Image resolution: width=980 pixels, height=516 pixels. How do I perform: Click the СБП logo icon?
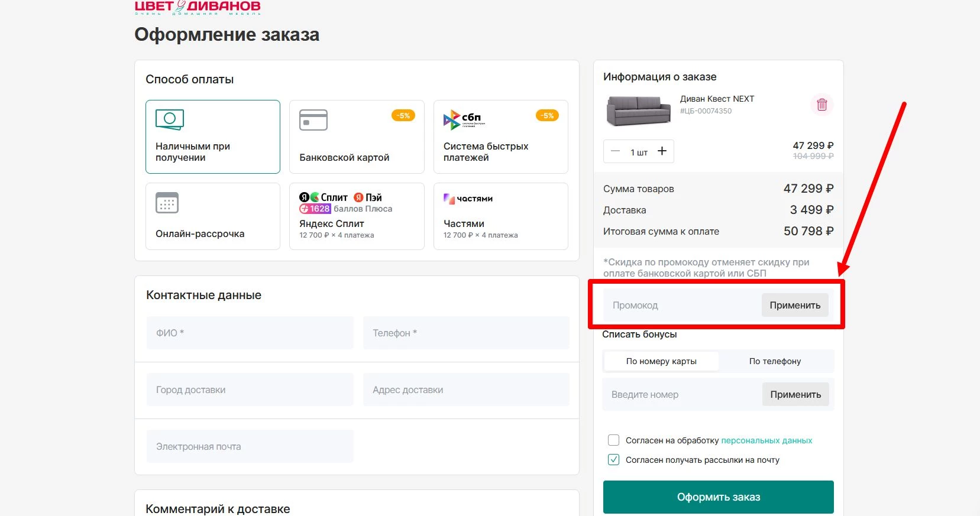click(464, 119)
